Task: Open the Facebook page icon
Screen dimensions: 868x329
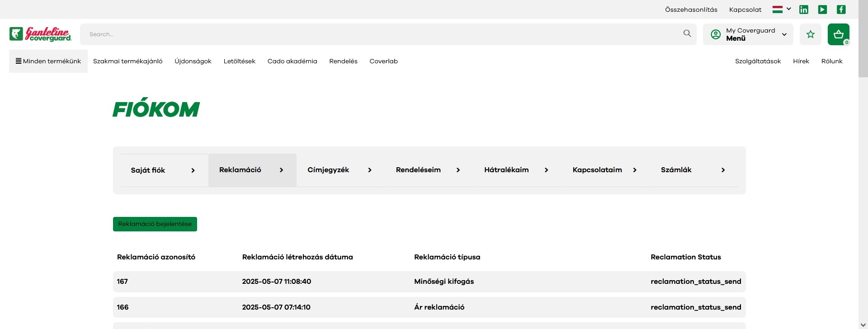Action: pos(841,9)
